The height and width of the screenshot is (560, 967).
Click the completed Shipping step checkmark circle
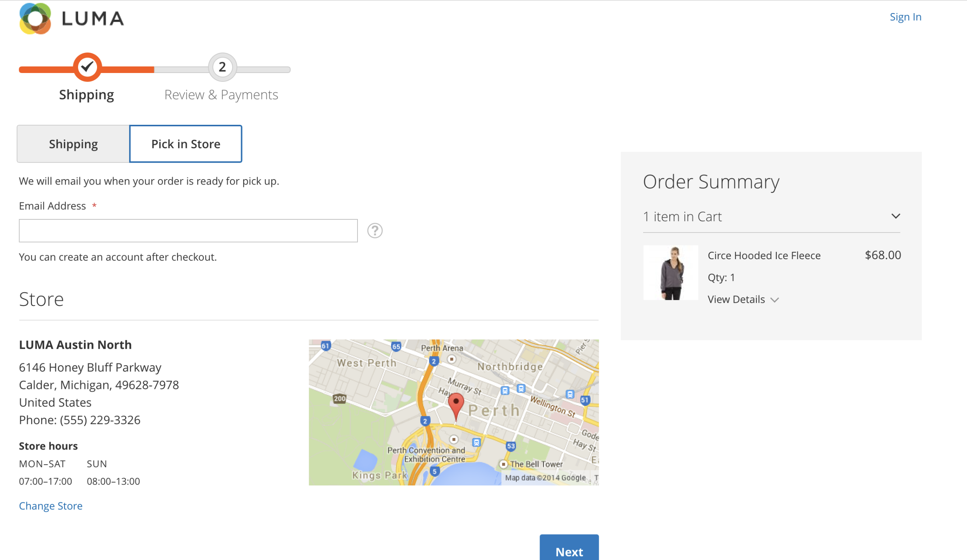[x=87, y=67]
